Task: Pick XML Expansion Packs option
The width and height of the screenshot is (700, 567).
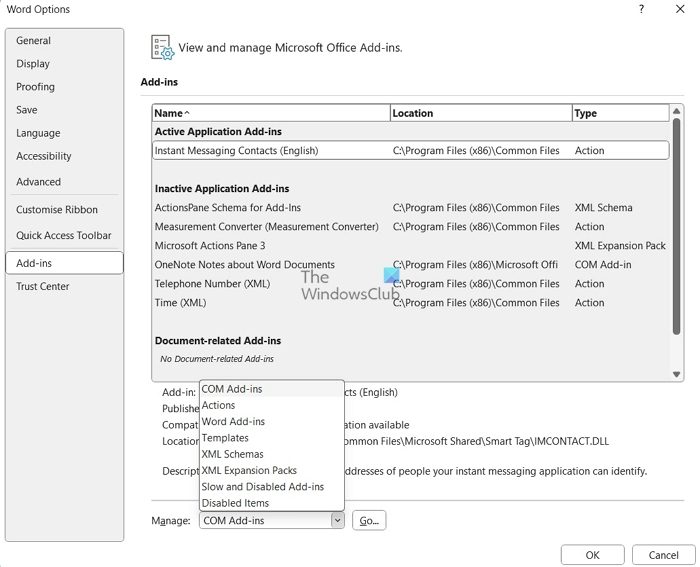Action: [x=249, y=470]
